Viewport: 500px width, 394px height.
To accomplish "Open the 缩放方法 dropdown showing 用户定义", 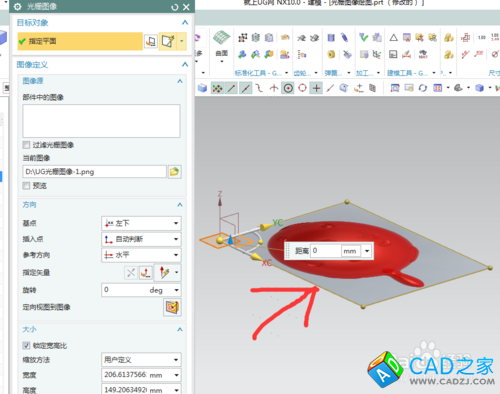I will tap(141, 360).
